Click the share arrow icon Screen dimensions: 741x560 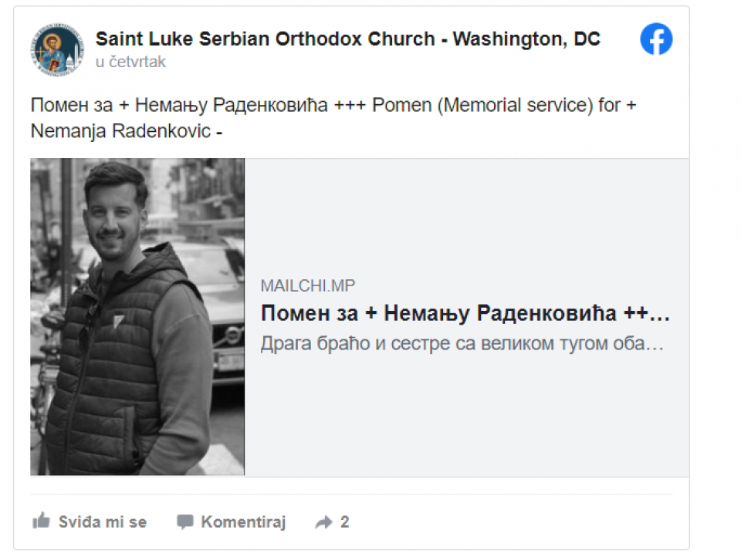coord(323,522)
